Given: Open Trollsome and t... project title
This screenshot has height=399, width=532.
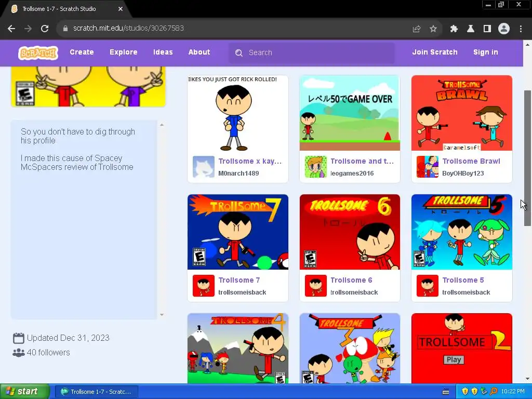Looking at the screenshot, I should 362,161.
